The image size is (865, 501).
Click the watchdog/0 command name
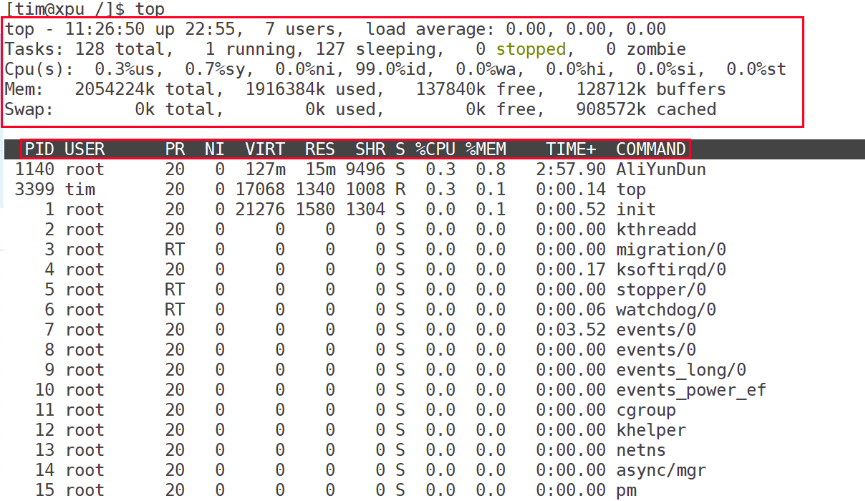pyautogui.click(x=665, y=309)
